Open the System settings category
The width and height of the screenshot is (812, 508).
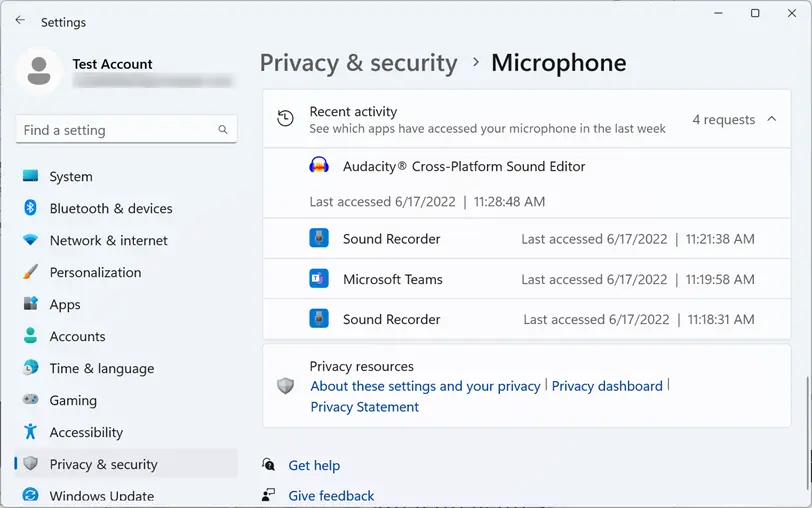[70, 176]
